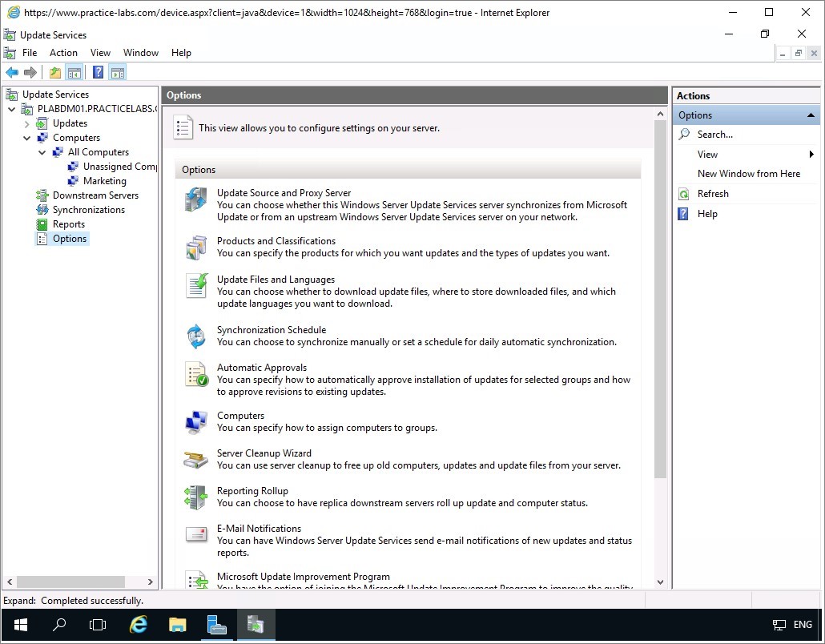
Task: Open Products and Classifications icon
Action: (x=195, y=248)
